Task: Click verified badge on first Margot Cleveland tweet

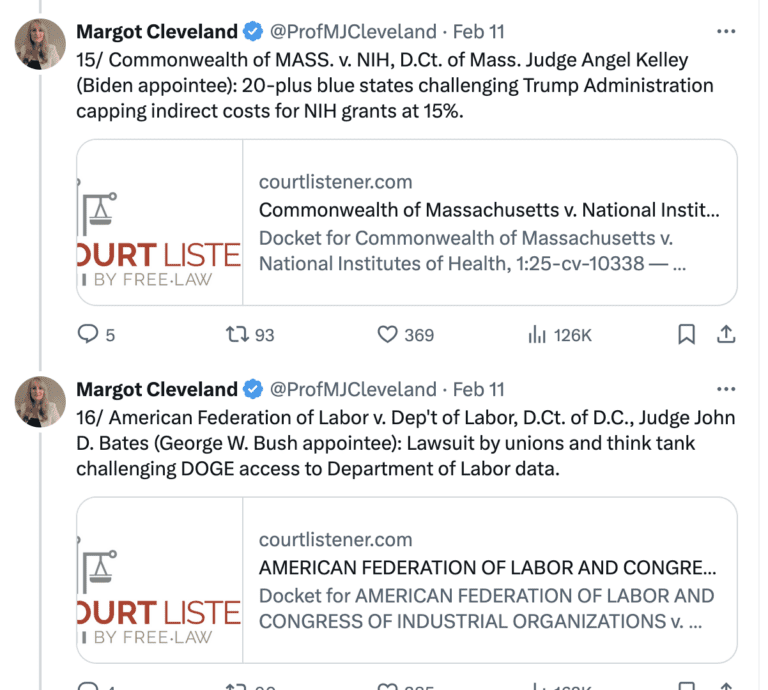Action: pos(253,32)
